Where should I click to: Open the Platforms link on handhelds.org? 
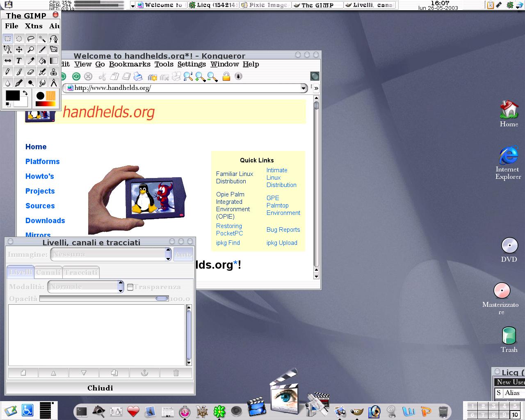[x=43, y=162]
